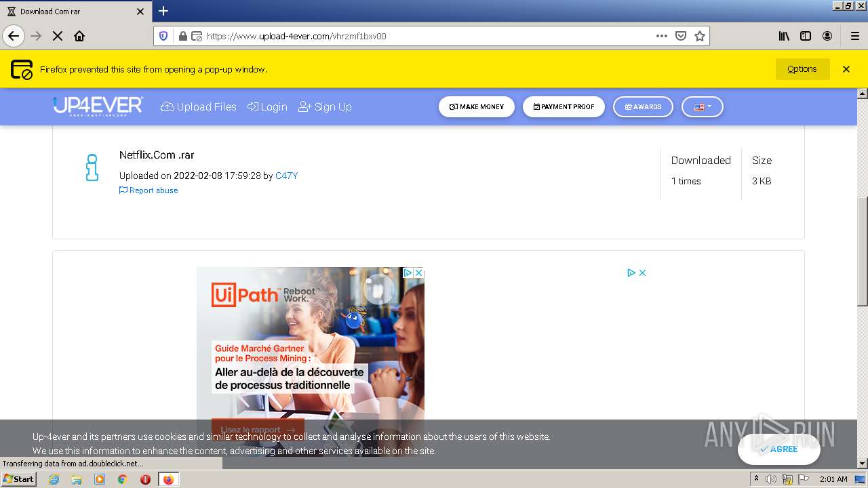Click the system clock 2:01 AM
Screen dimensions: 868x488
(833, 479)
